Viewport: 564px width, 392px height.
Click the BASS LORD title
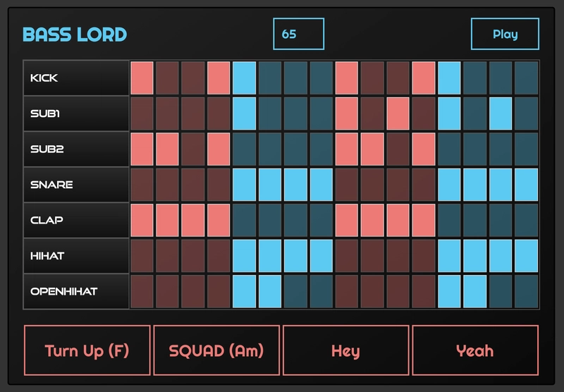75,34
